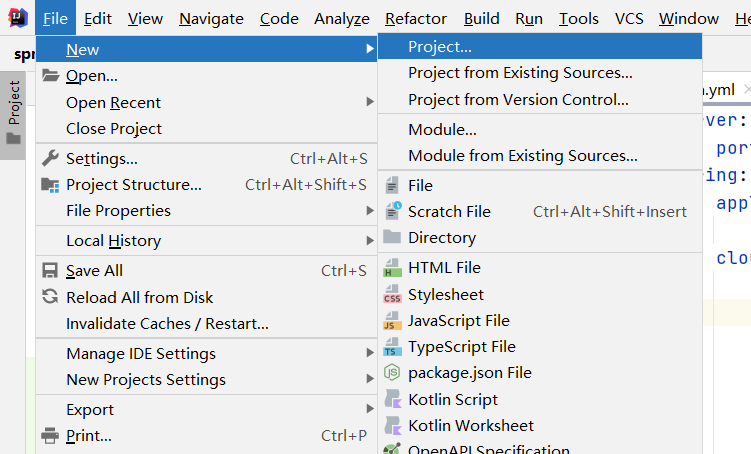Click the wrench icon beside Settings...
Screen dimensions: 751x454
50,158
